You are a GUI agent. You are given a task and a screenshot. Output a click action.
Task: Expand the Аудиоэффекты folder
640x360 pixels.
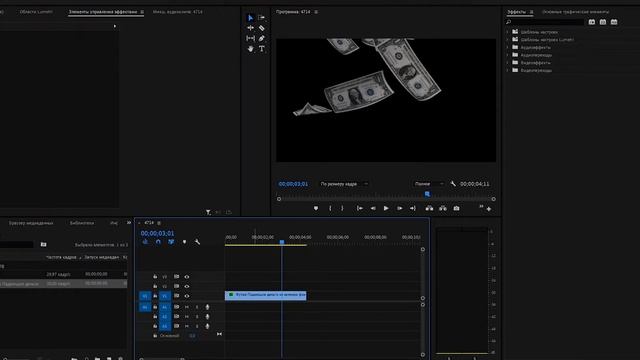point(508,47)
